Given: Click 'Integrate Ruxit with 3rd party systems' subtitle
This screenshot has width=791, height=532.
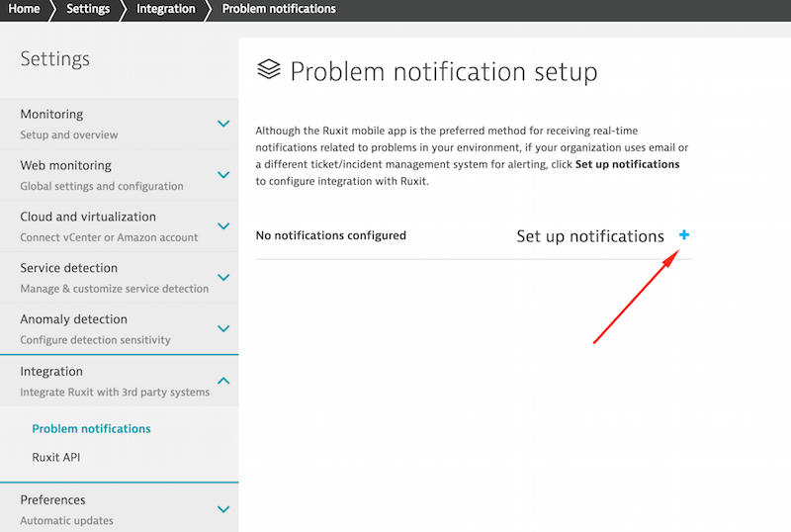Looking at the screenshot, I should point(115,392).
